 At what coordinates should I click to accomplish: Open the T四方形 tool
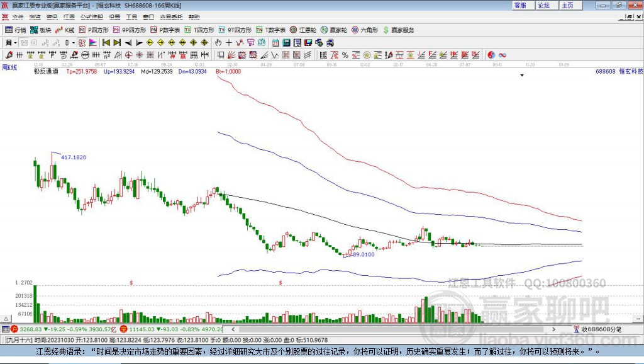pos(199,30)
